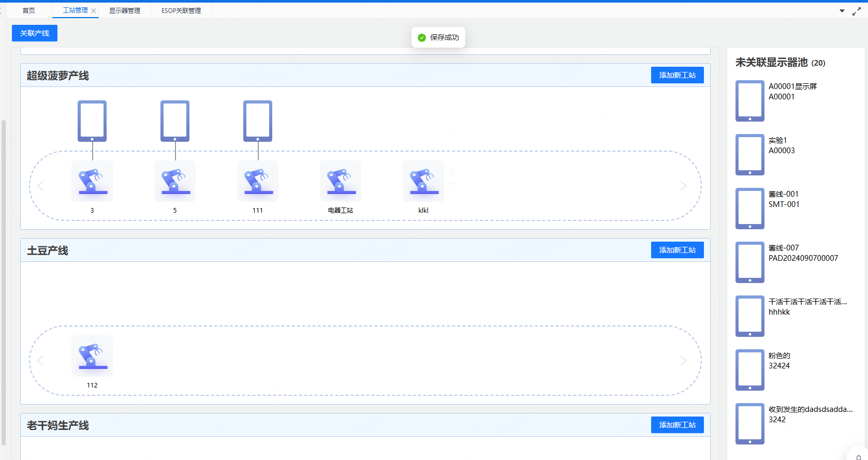Switch to the 显示器管理 tab

(125, 11)
